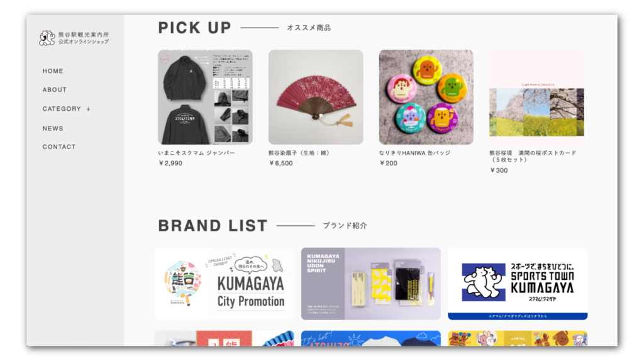Expand the CATEGORY plus sign

[88, 109]
